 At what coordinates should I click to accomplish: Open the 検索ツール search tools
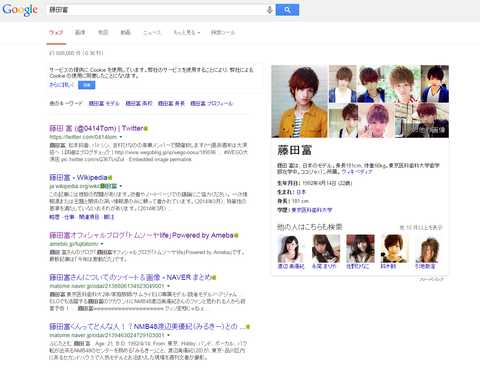[223, 32]
